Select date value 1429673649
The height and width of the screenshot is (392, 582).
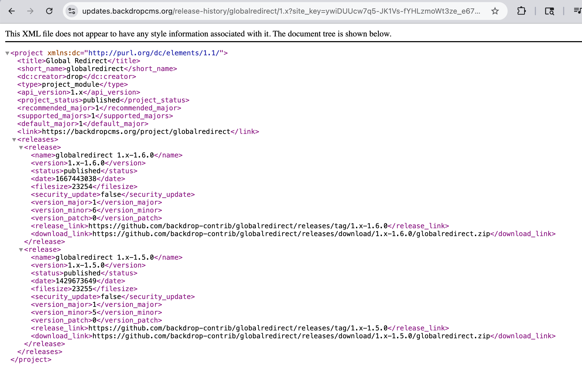(x=76, y=281)
